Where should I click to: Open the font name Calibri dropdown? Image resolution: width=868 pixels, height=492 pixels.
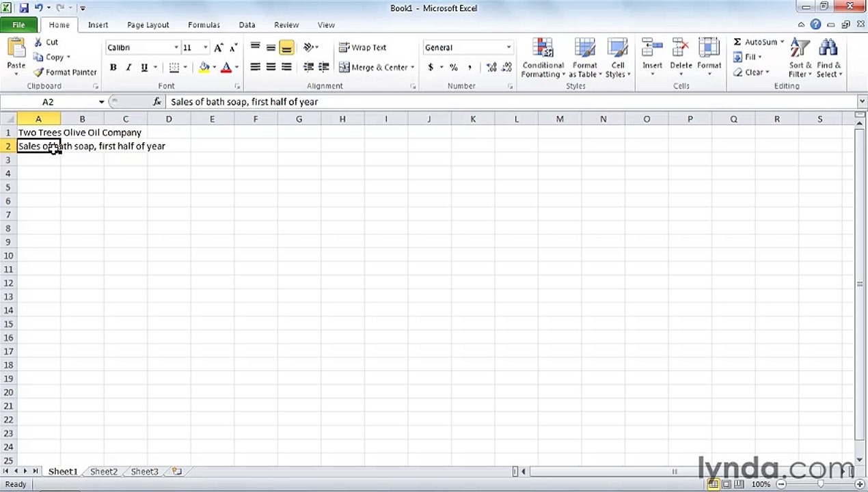176,48
